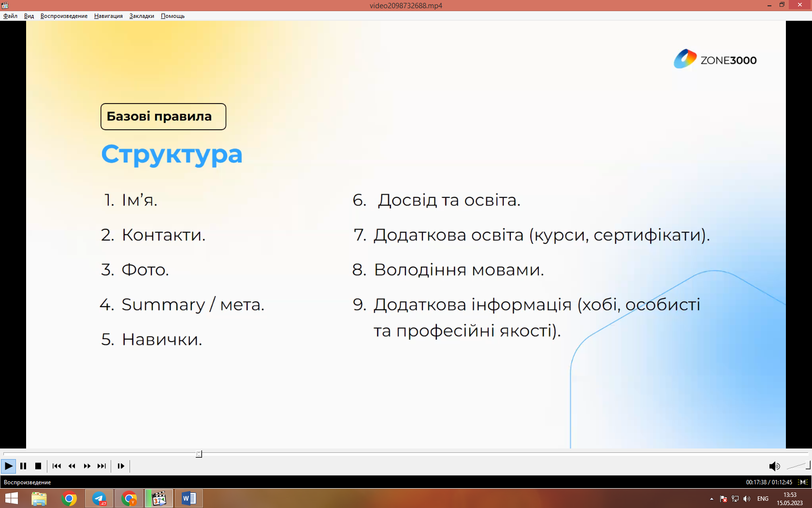Open the Вид menu

[x=29, y=16]
